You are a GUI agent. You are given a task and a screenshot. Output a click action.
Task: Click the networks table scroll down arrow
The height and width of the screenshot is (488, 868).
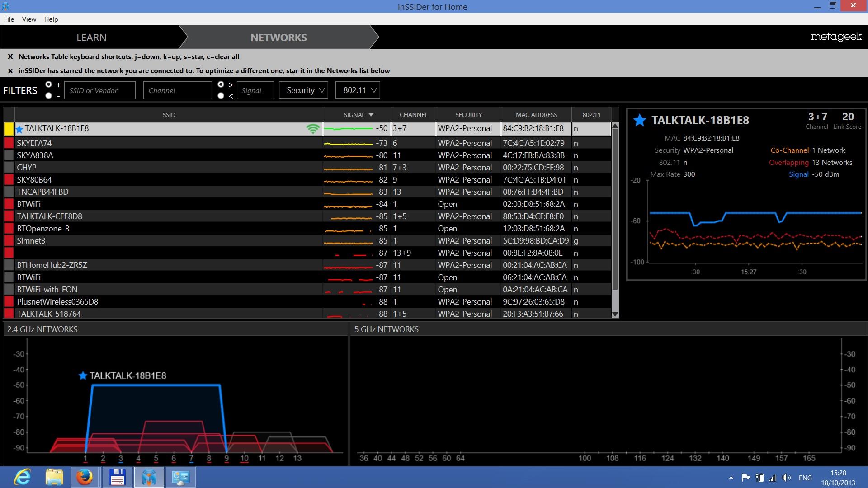(615, 314)
